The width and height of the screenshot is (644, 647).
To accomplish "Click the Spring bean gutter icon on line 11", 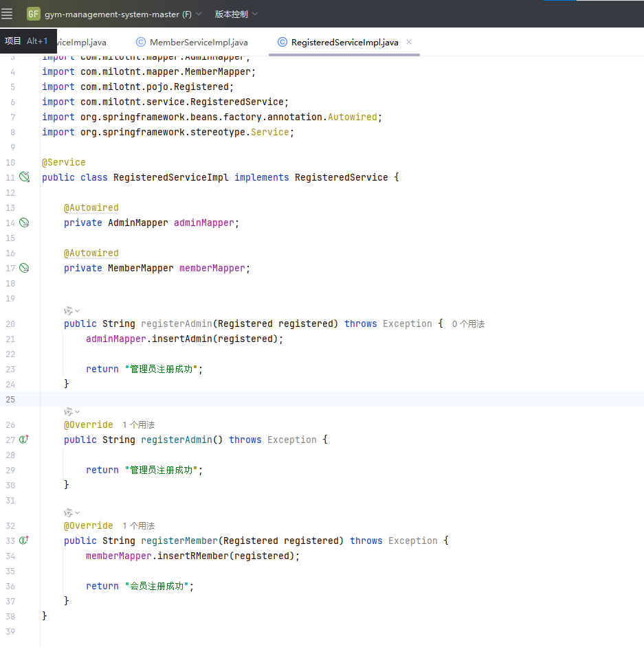I will pos(25,177).
